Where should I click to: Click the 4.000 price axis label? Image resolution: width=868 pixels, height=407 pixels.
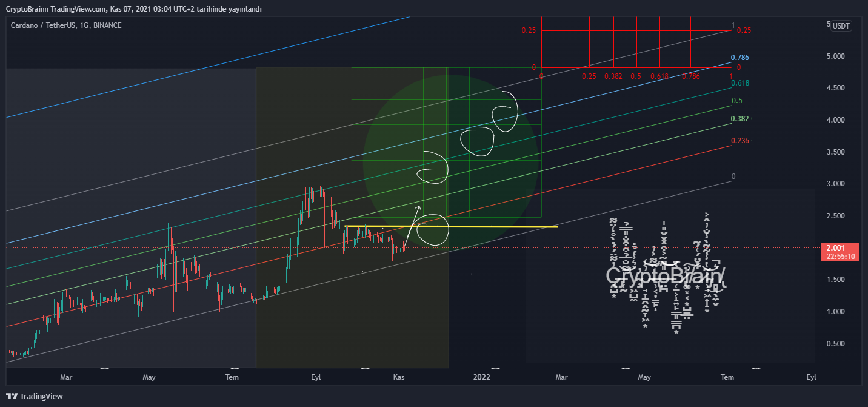click(x=836, y=120)
